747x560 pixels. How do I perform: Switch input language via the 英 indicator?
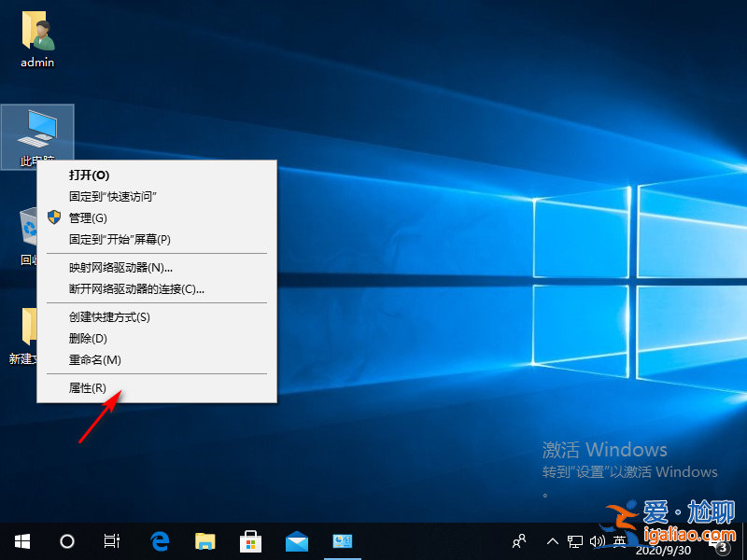pos(619,540)
